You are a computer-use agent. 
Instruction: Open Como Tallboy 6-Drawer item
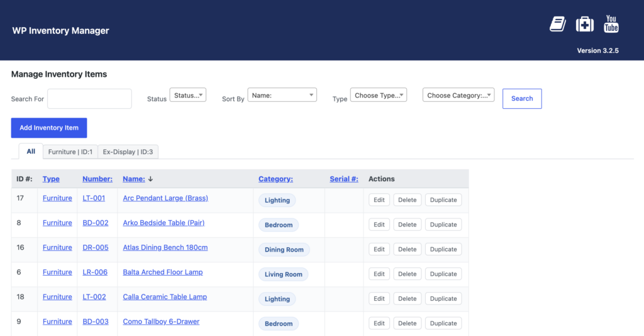pos(161,321)
